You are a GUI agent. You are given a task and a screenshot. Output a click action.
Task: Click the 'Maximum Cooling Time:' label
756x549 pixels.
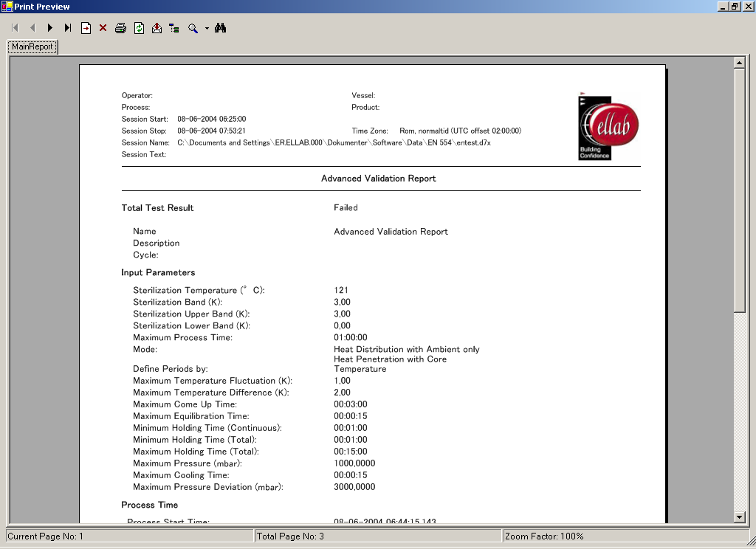(x=181, y=475)
